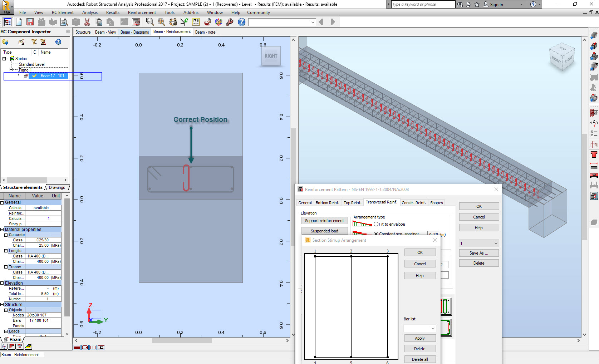Click the stirrup shape view icon below section view
The image size is (599, 364).
coord(85,347)
